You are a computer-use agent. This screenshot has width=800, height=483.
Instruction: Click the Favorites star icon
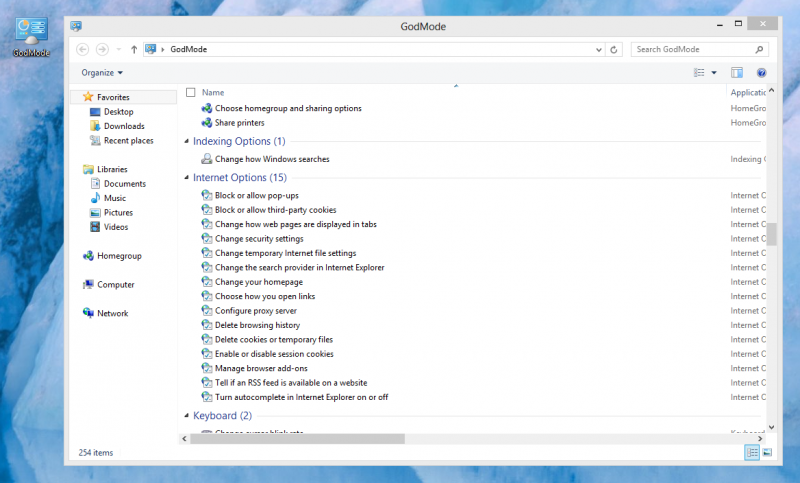88,97
